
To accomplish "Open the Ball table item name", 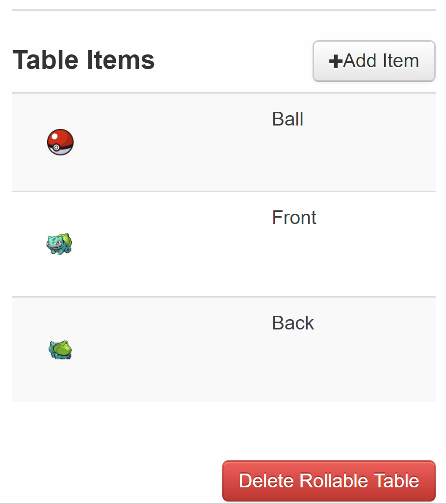I will (288, 119).
